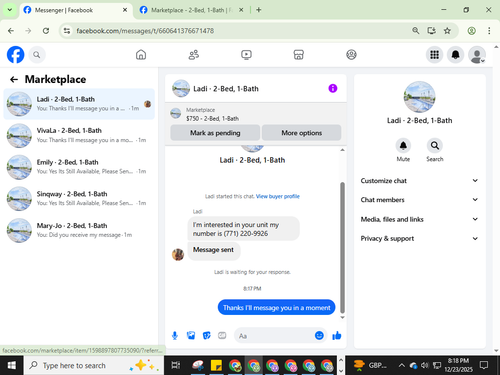Search in conversation using the magnifier icon
Screen dimensions: 500x375
(435, 146)
